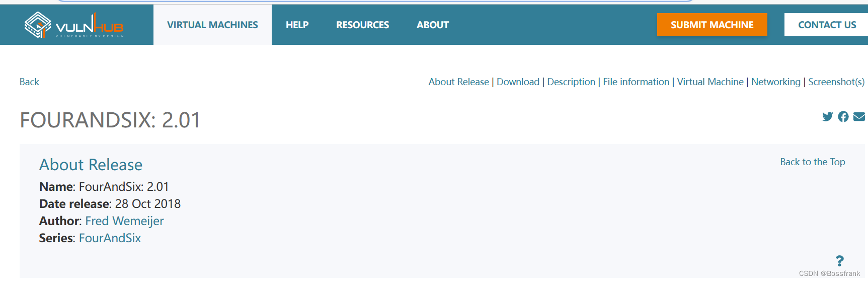The image size is (868, 281).
Task: Open the About menu item
Action: click(x=433, y=25)
